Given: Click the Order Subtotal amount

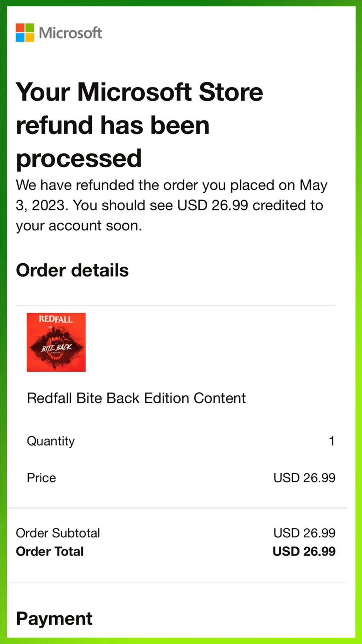Looking at the screenshot, I should tap(304, 533).
